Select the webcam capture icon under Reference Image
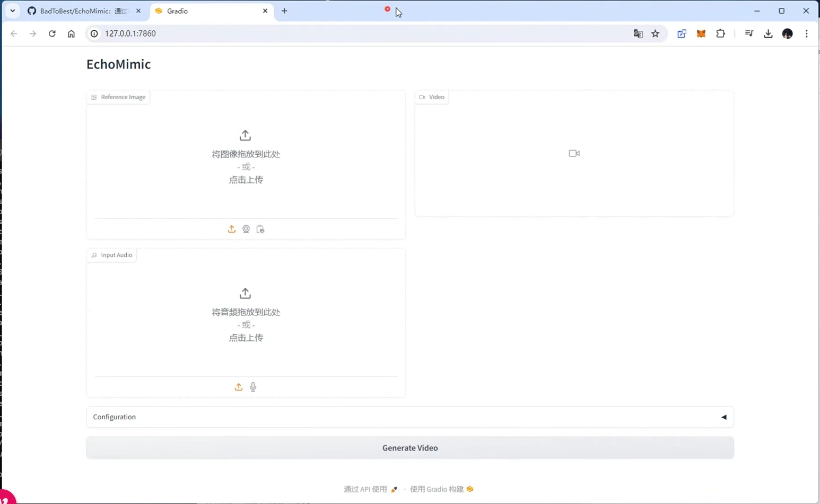 (246, 228)
